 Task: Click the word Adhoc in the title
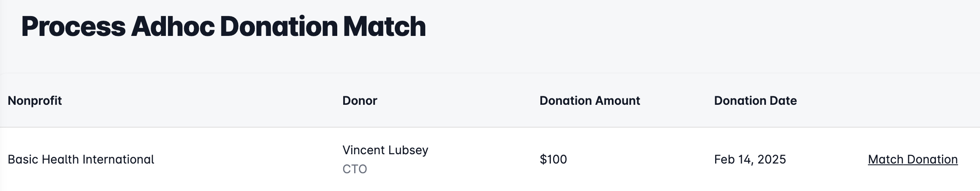(x=173, y=27)
